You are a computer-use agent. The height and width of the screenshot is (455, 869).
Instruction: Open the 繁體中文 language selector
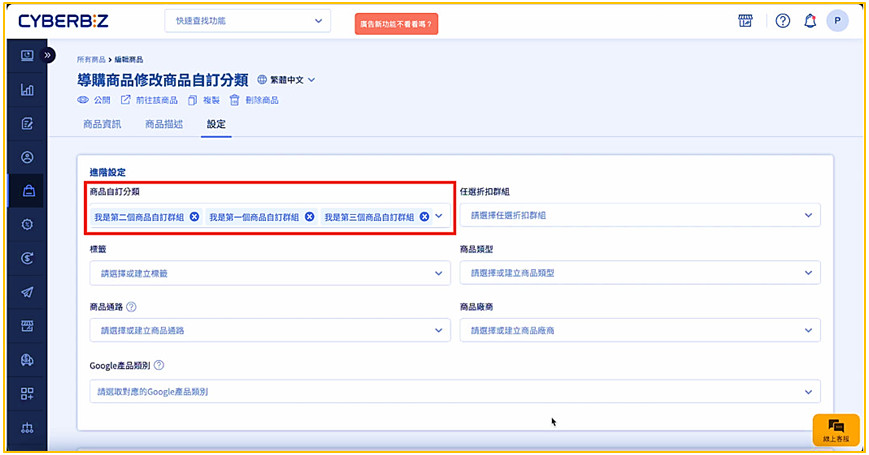[x=286, y=80]
